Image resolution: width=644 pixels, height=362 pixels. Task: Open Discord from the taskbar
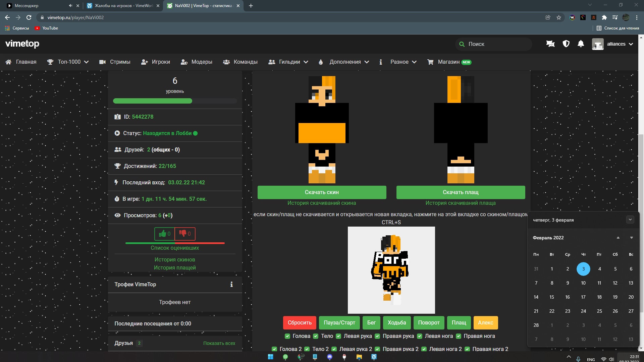[x=329, y=357]
